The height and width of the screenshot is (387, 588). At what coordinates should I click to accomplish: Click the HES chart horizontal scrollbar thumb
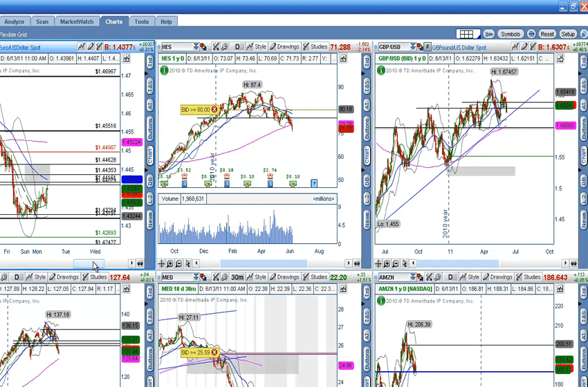[264, 264]
